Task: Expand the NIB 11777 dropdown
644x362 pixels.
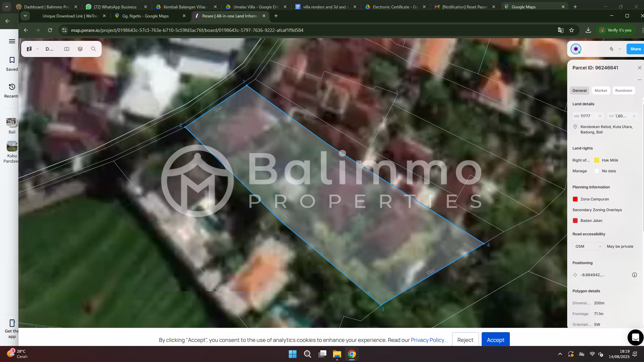Action: (x=600, y=116)
